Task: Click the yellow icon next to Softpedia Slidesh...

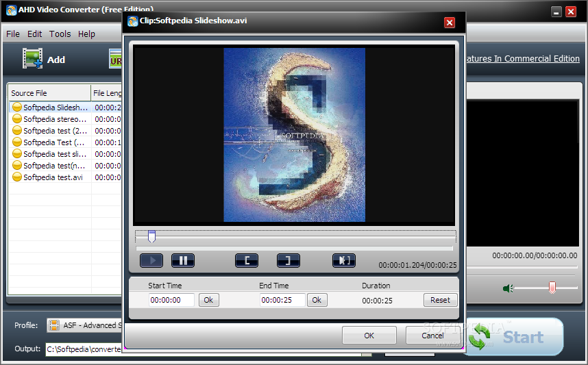Action: pyautogui.click(x=17, y=108)
